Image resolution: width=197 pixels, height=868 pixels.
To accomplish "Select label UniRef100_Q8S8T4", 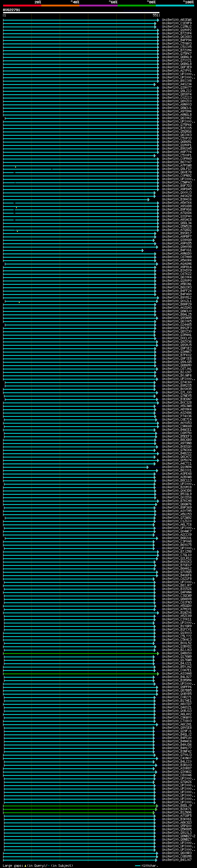I will click(x=176, y=94).
